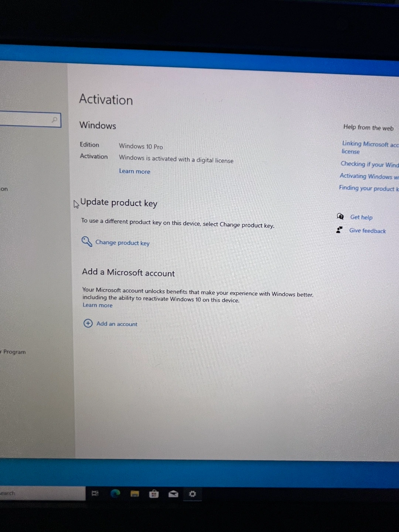Viewport: 399px width, 532px height.
Task: Click the Get help chat bubble icon
Action: pos(340,216)
